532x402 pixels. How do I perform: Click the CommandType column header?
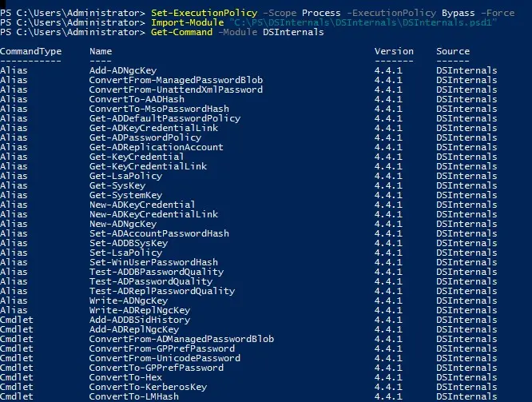31,51
